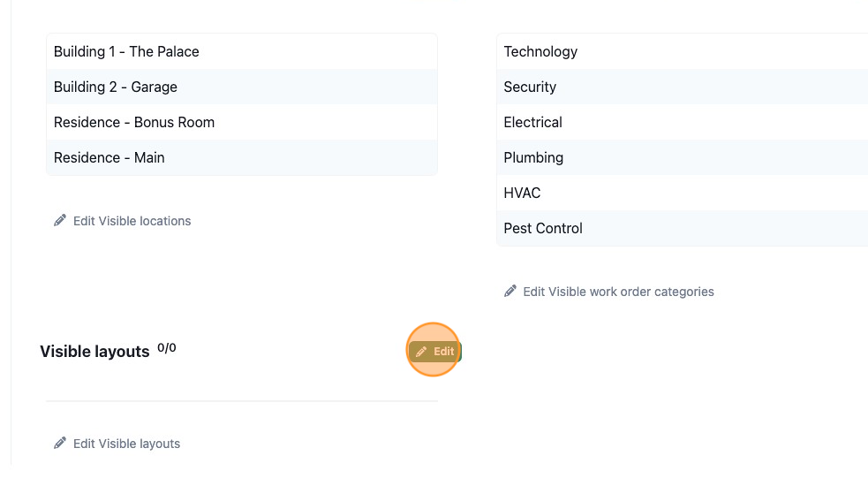Click the 0/0 layouts count indicator
Image resolution: width=868 pixels, height=486 pixels.
point(167,348)
